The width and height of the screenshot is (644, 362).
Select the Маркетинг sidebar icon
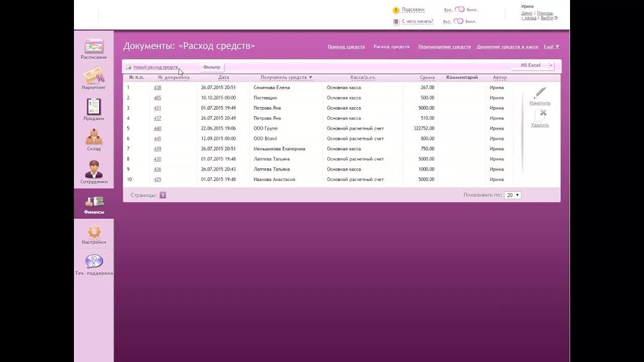94,79
